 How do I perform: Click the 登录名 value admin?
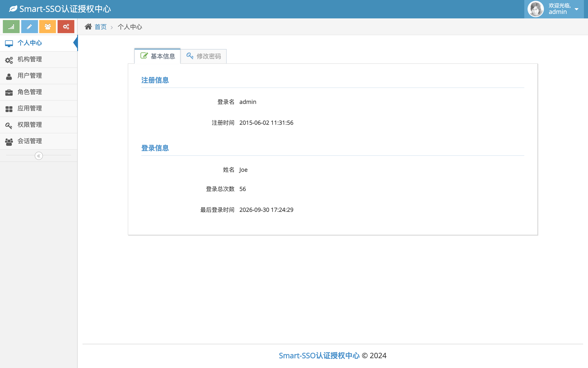pyautogui.click(x=248, y=102)
